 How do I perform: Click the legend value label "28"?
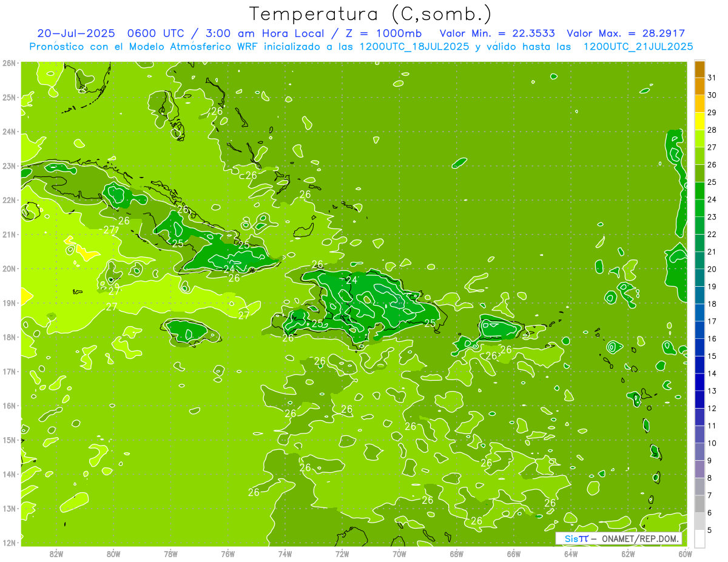point(712,130)
